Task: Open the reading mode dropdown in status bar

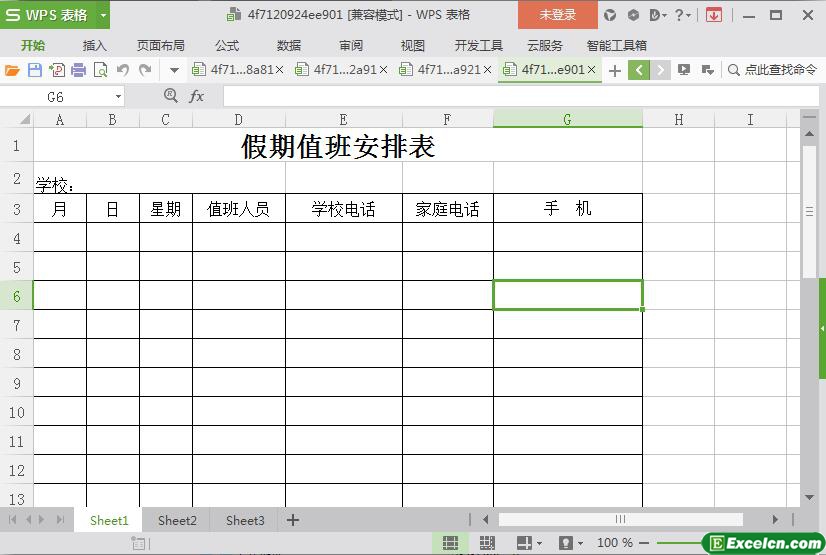Action: pos(538,543)
